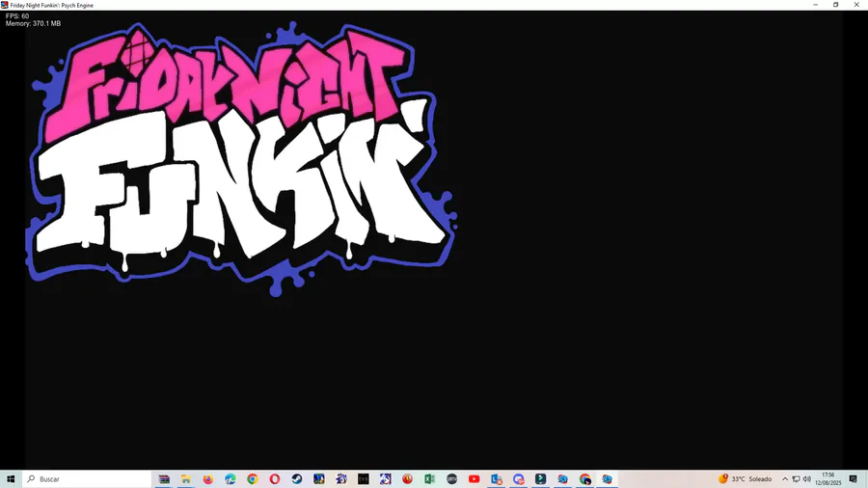The image size is (868, 488).
Task: Switch to Discord in the taskbar
Action: pyautogui.click(x=518, y=478)
